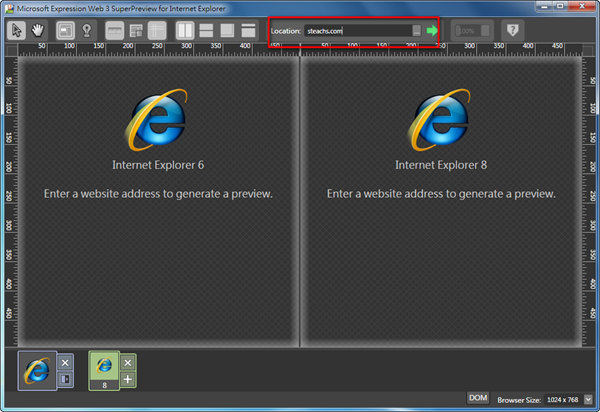Toggle guide visibility icon
Viewport: 600px width, 412px height.
pyautogui.click(x=157, y=30)
